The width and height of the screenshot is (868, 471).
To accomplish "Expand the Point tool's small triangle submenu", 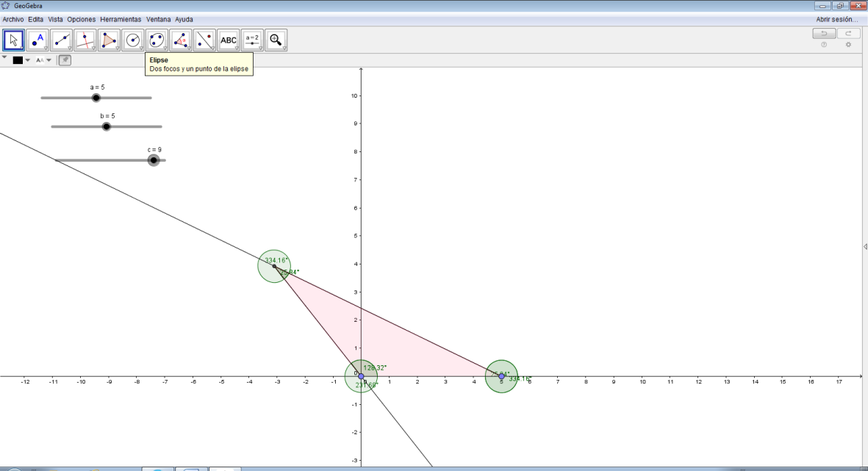I will 46,48.
